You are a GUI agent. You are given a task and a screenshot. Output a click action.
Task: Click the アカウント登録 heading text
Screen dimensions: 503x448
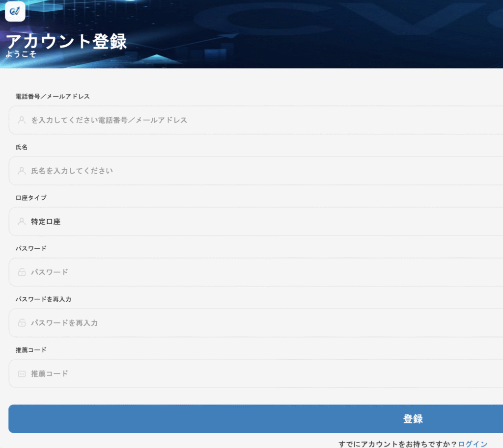pyautogui.click(x=66, y=41)
